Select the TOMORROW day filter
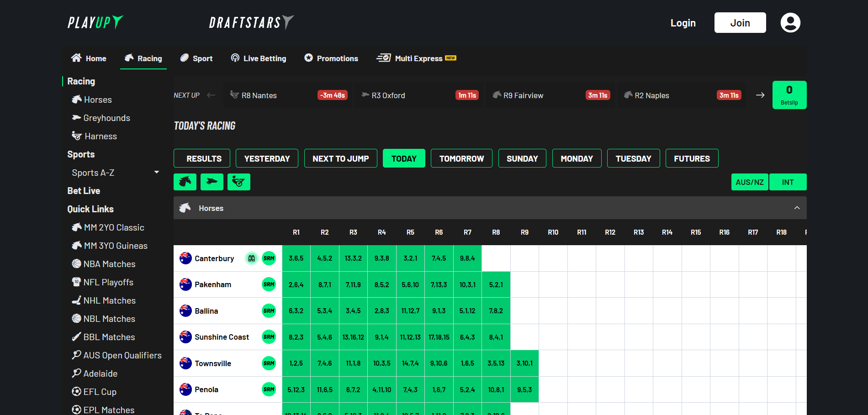The width and height of the screenshot is (868, 415). 461,158
